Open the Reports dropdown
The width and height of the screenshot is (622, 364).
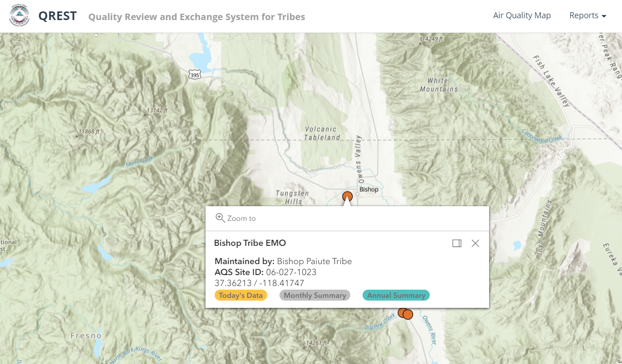point(588,15)
